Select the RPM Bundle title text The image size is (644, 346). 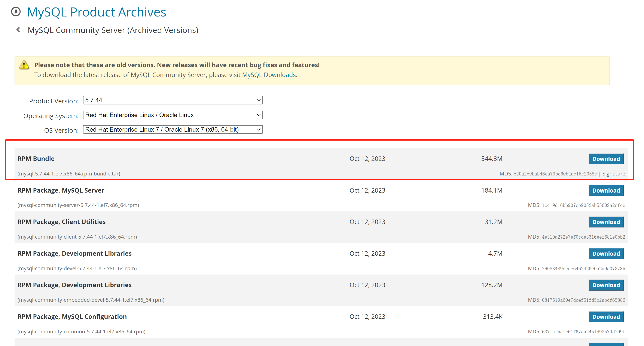click(x=36, y=159)
